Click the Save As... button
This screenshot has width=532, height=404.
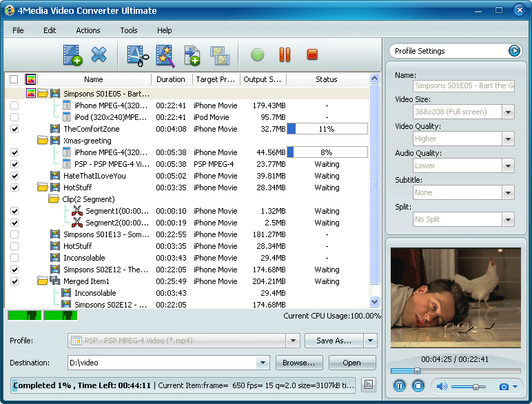pos(334,341)
